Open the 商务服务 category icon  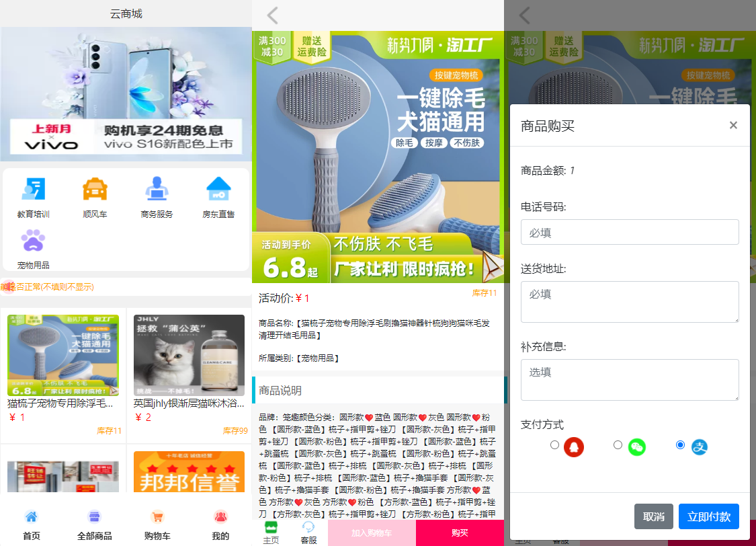click(x=157, y=189)
